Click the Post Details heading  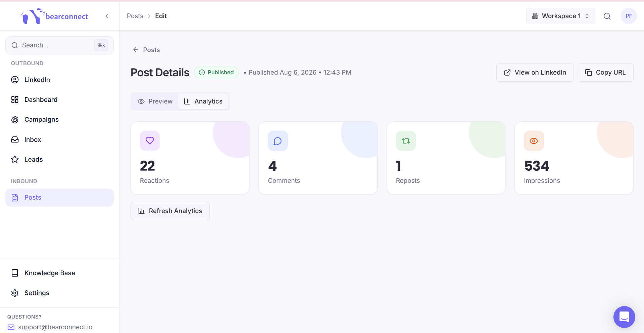[x=160, y=73]
